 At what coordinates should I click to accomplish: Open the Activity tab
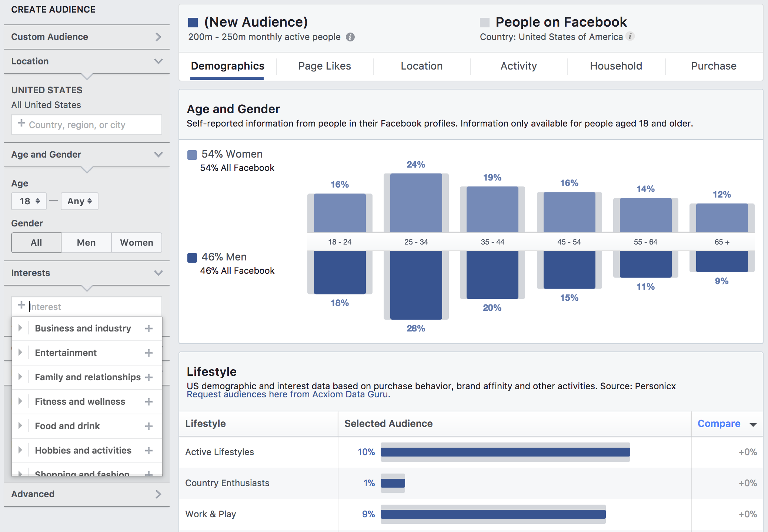click(519, 66)
